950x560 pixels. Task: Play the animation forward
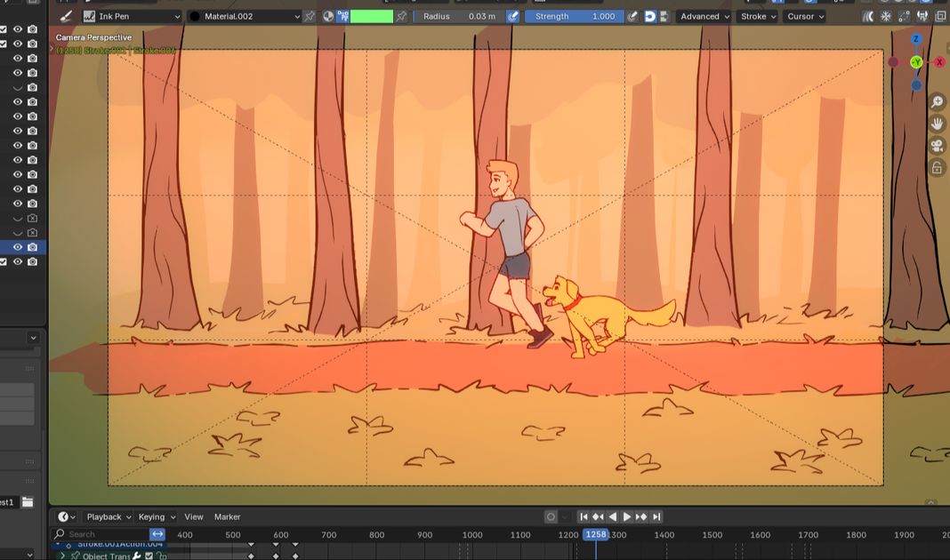coord(627,516)
